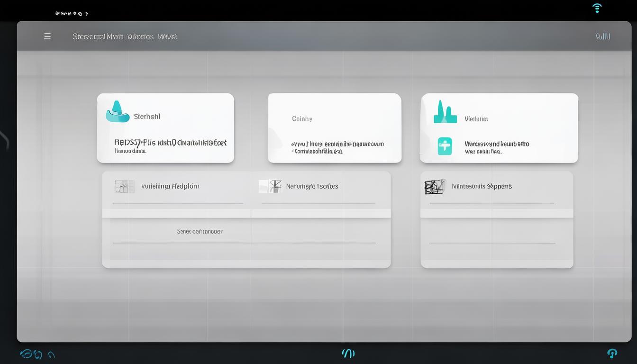
Task: Click the teal icon at bottom-right corner
Action: pyautogui.click(x=612, y=353)
